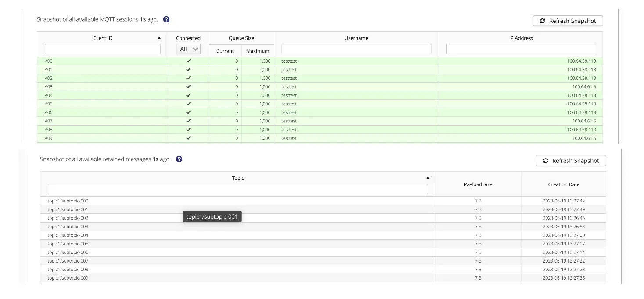Screen dimensions: 644x299
Task: Click payload size 7 B for subtopic-005
Action: 478,244
